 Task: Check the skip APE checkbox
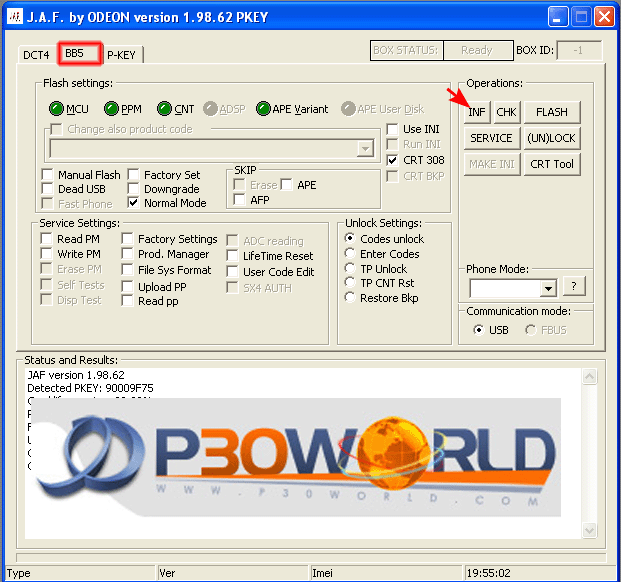[x=286, y=184]
